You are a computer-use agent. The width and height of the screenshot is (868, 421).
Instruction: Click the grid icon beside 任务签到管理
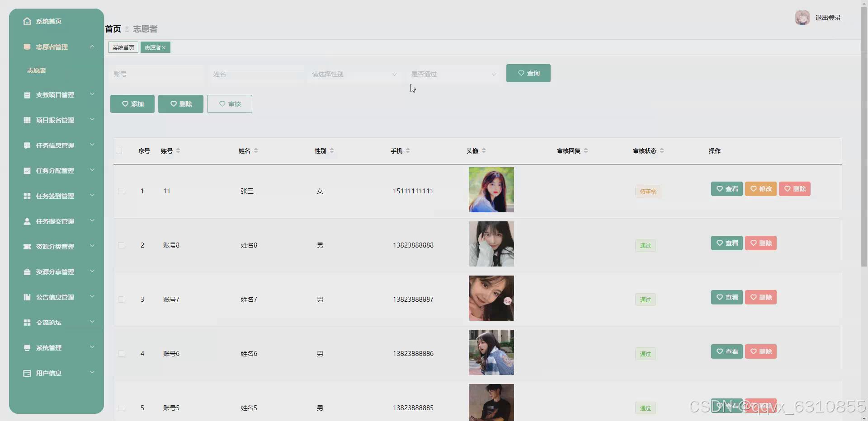[27, 196]
